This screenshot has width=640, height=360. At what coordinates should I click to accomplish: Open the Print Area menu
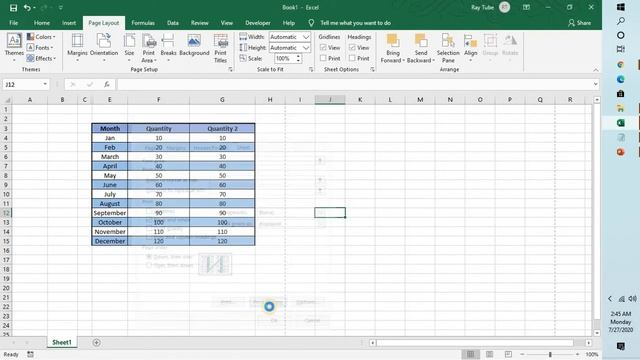(x=149, y=48)
